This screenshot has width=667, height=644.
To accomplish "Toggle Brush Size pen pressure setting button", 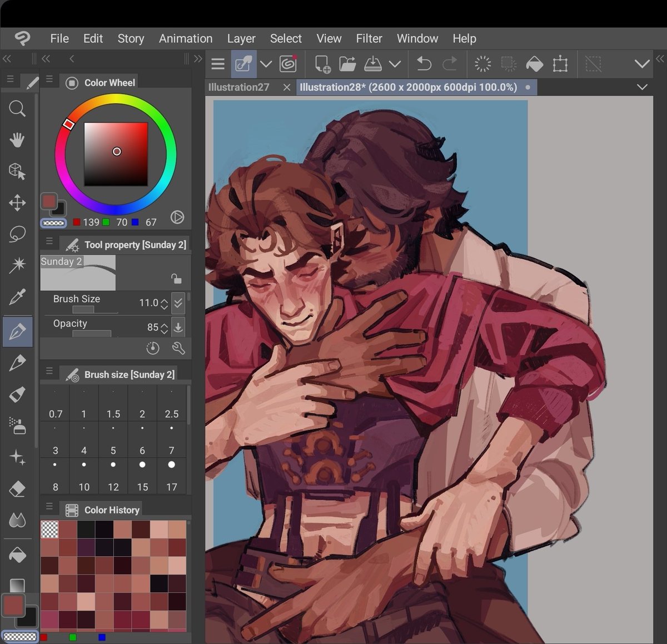I will point(178,303).
